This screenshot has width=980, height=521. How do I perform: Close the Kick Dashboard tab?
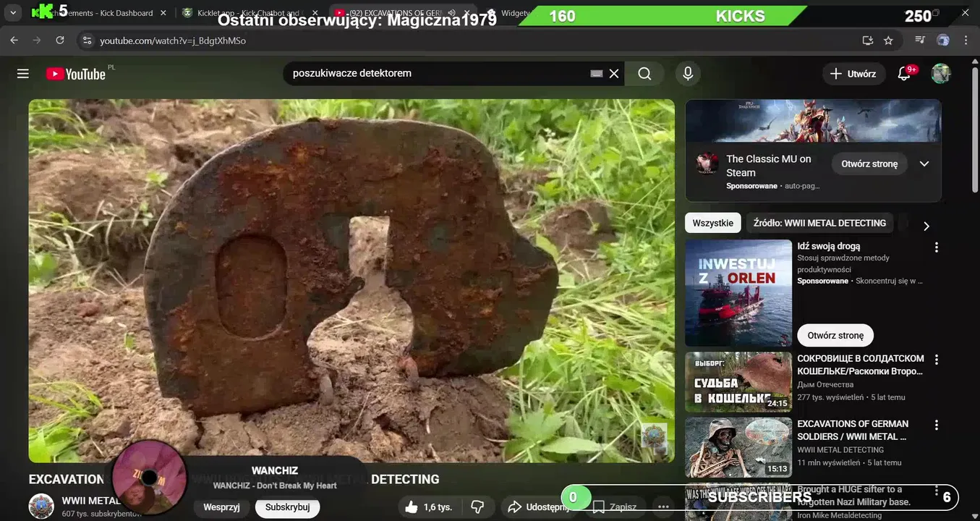point(162,13)
